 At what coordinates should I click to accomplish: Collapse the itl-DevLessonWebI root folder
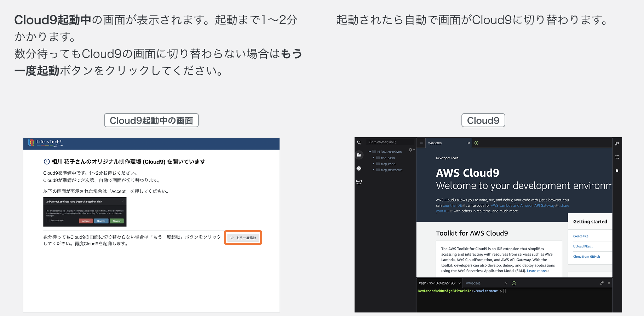[370, 152]
